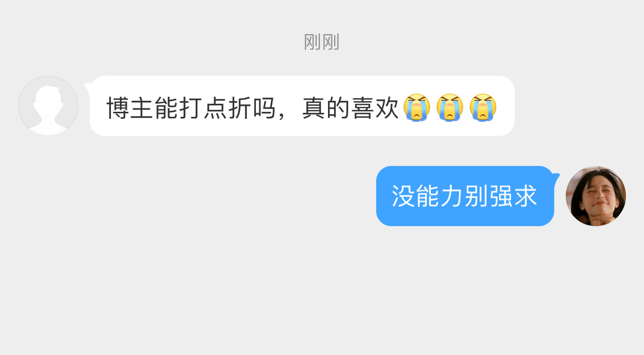Click the 刚刚 timestamp label

(321, 42)
